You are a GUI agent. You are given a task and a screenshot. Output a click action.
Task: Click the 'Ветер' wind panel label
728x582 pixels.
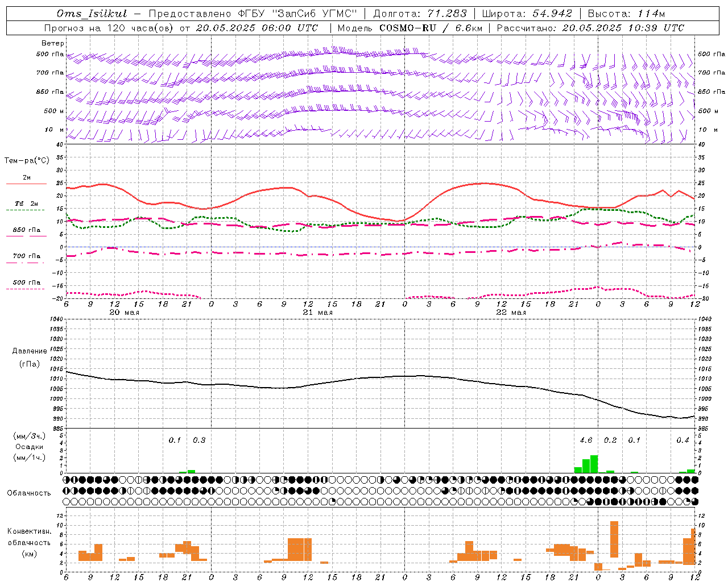[x=52, y=43]
